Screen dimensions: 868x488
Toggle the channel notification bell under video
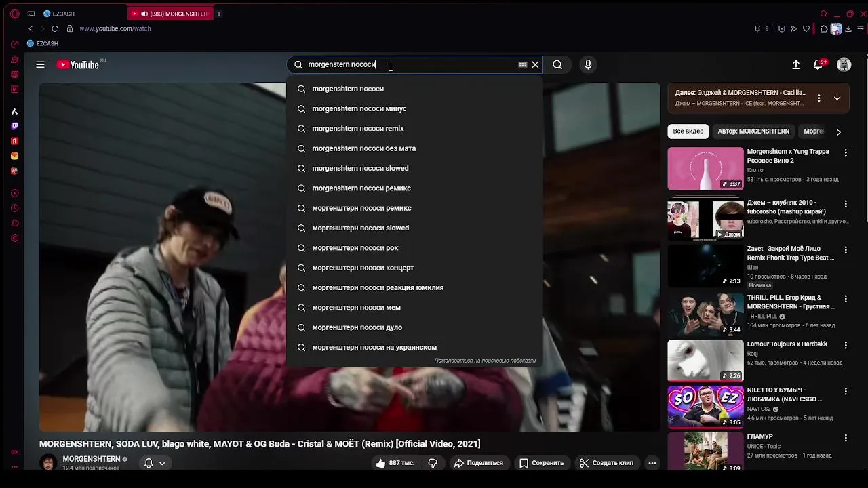pyautogui.click(x=149, y=463)
